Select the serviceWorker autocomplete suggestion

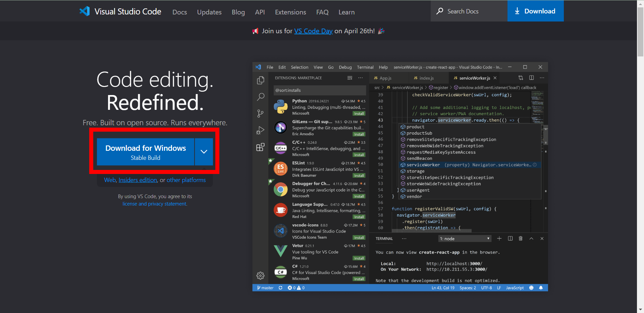(x=469, y=165)
